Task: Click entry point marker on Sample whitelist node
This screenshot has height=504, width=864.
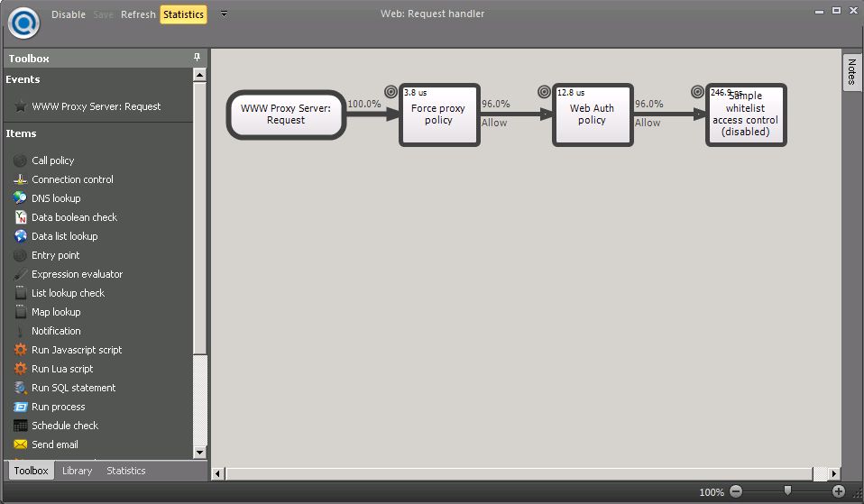Action: 697,91
